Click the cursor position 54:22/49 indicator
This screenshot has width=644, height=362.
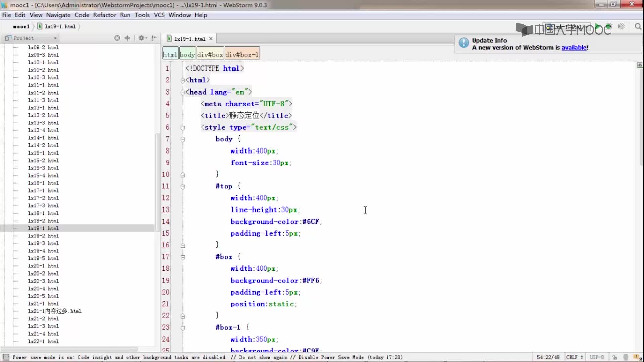(548, 357)
